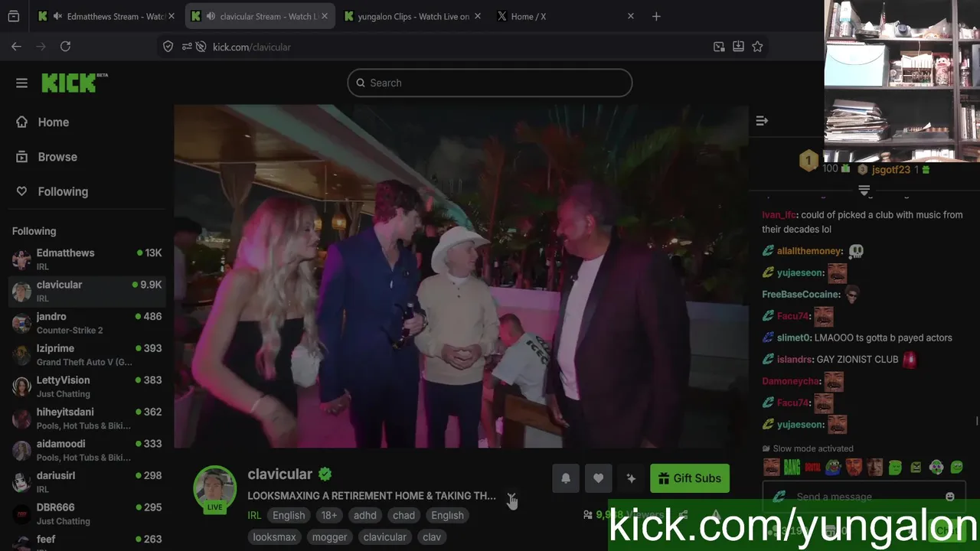The height and width of the screenshot is (551, 980).
Task: Click the tracking protection shield icon
Action: (x=168, y=47)
